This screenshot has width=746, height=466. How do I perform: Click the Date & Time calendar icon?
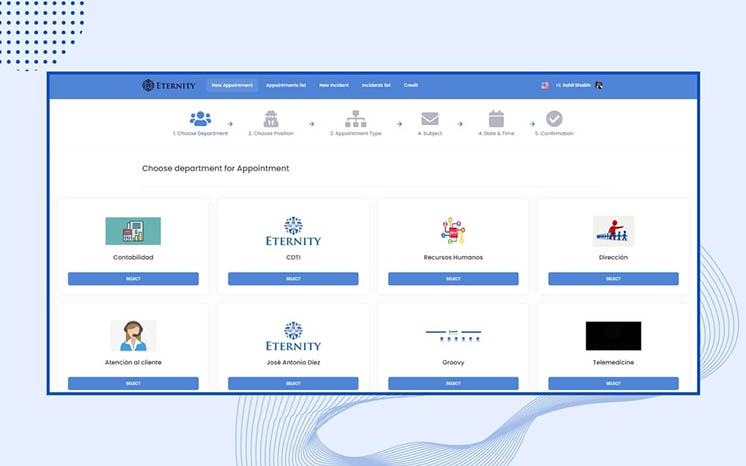496,119
